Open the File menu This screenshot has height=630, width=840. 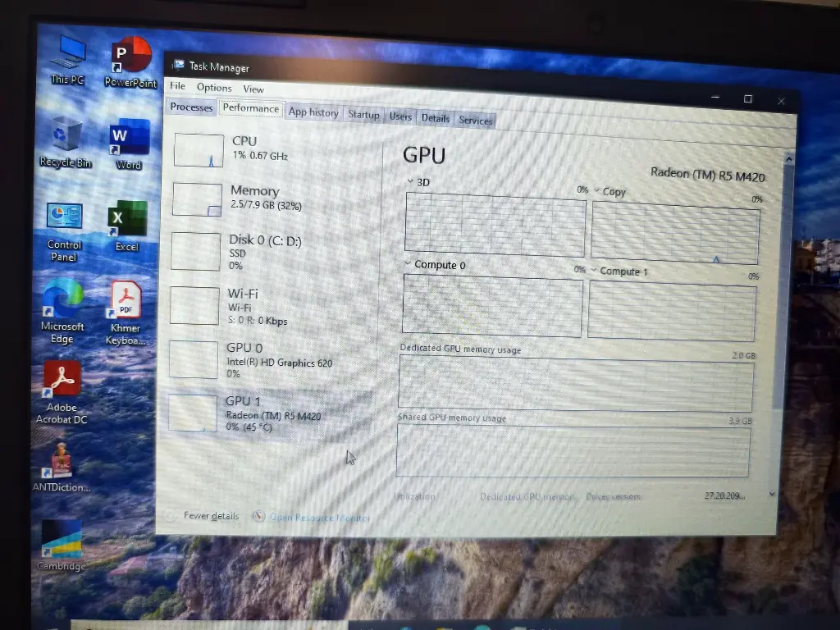point(177,85)
